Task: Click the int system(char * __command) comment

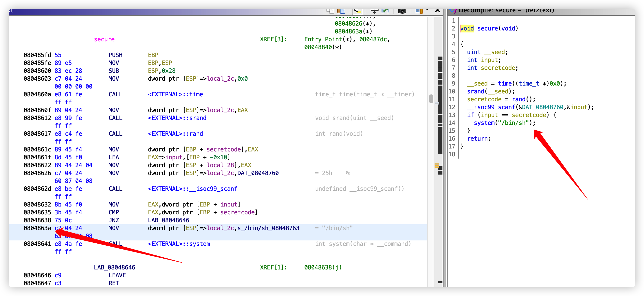Action: (x=363, y=244)
